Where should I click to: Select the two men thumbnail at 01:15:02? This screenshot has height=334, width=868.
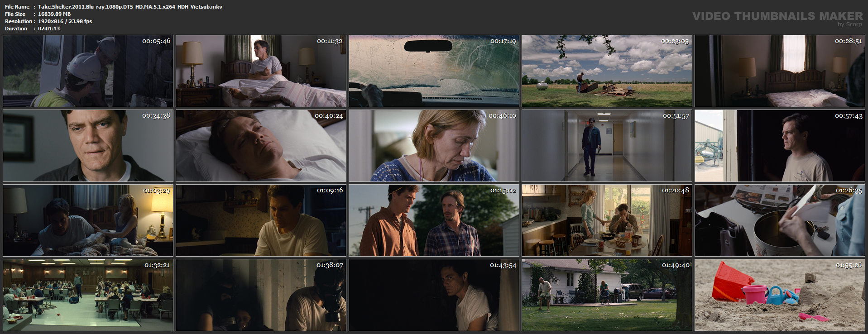tap(434, 220)
